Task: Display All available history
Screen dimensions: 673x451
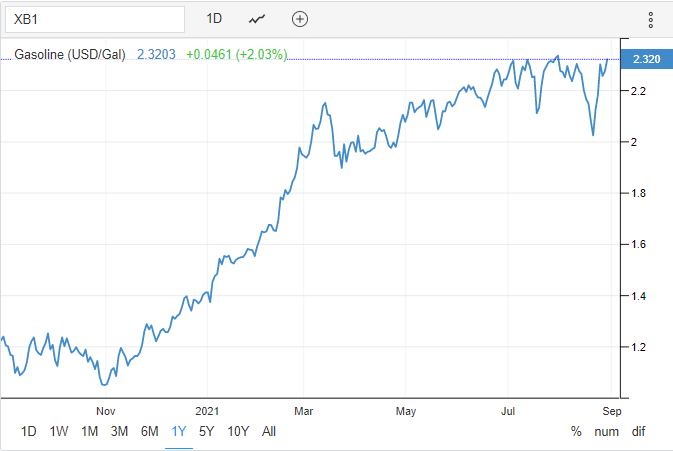Action: pyautogui.click(x=269, y=431)
